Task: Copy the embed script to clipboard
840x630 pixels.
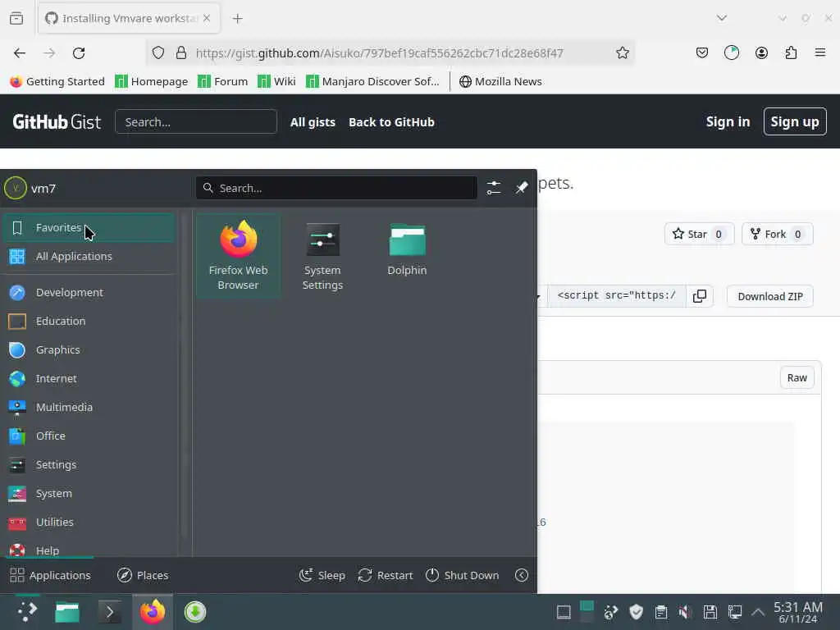Action: point(700,296)
